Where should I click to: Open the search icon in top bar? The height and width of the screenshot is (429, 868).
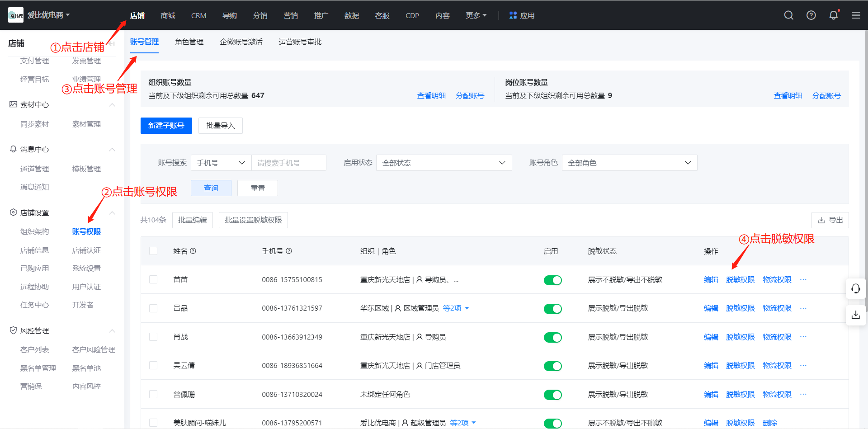click(x=788, y=15)
